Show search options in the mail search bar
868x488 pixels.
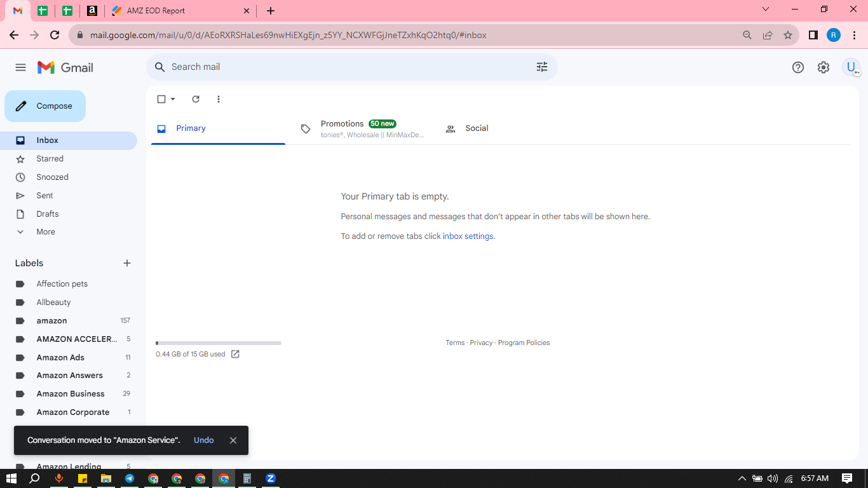coord(542,67)
